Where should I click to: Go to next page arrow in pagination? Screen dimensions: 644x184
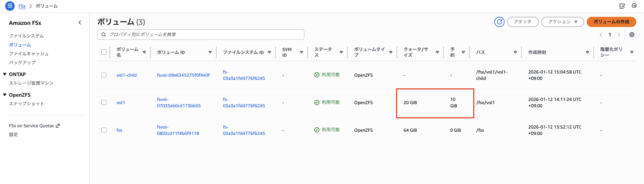[x=619, y=35]
